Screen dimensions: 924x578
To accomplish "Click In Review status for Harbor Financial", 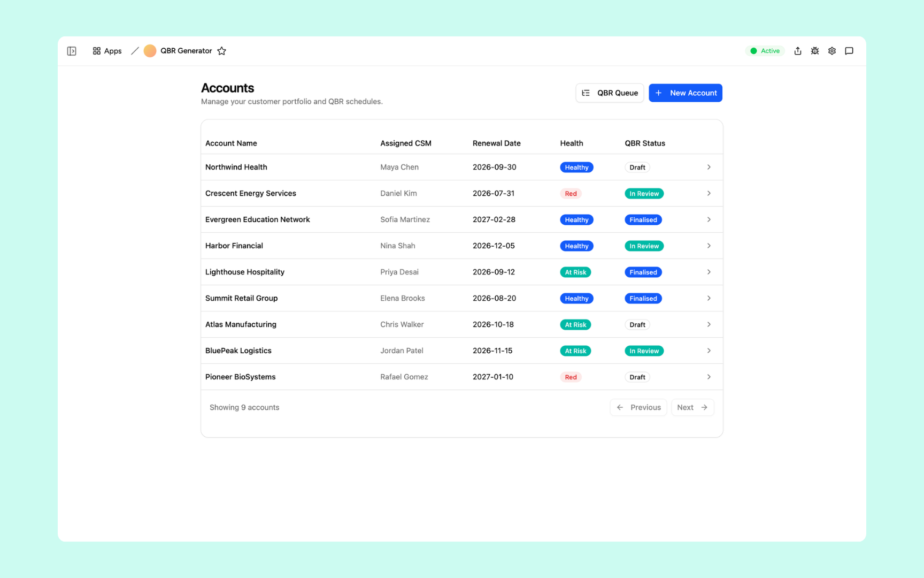I will (x=644, y=246).
